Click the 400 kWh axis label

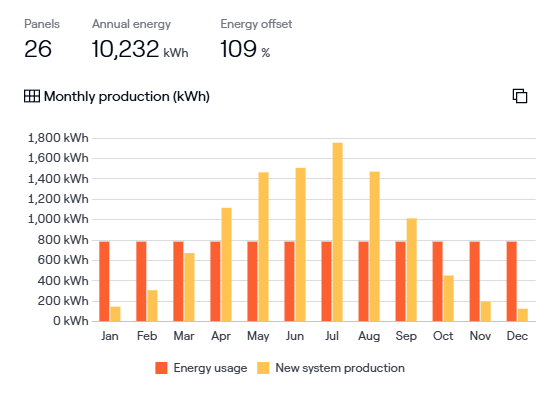63,281
